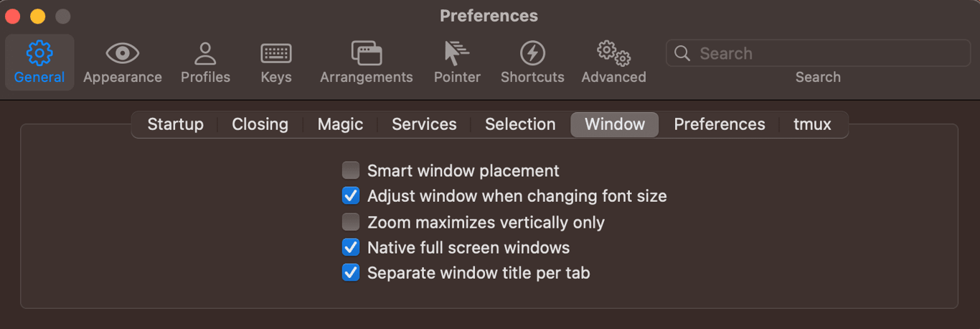
Task: Enable Zoom maximizes vertically only
Action: pos(351,221)
